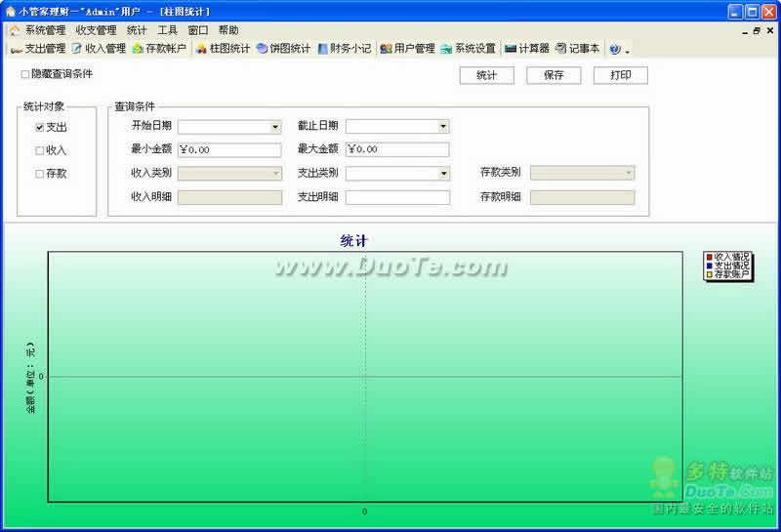Screen dimensions: 781x532
Task: Minimize the main application window
Action: (735, 11)
